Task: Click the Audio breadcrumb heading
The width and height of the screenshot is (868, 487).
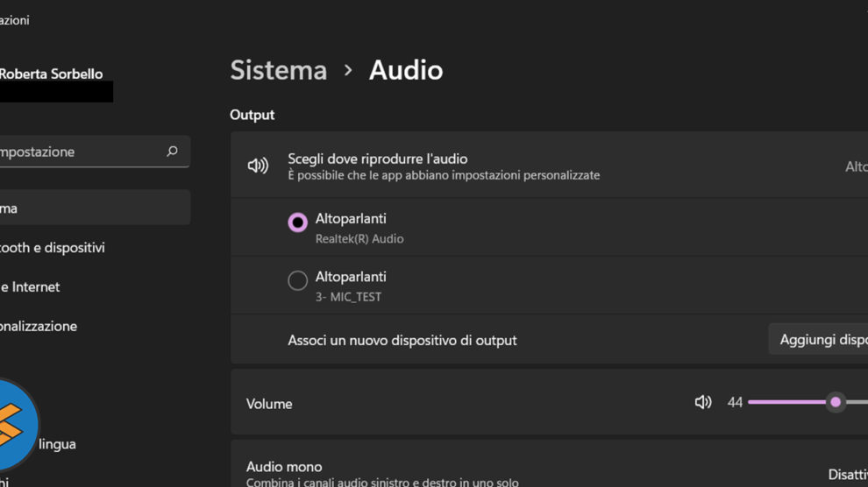Action: click(x=406, y=70)
